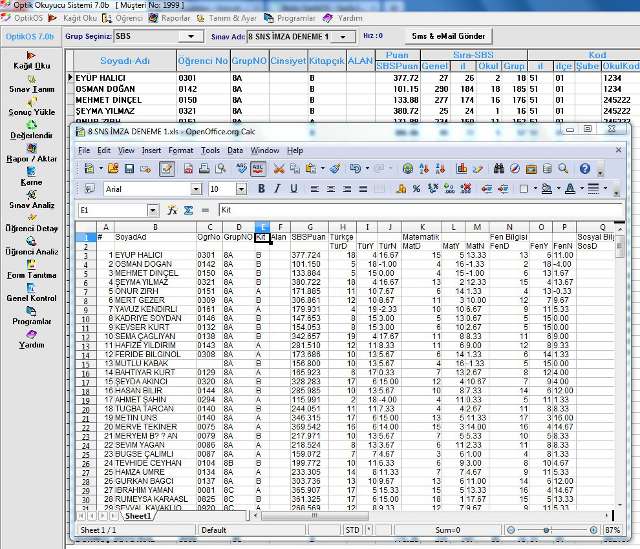The height and width of the screenshot is (549, 640).
Task: Toggle justified alignment
Action: click(x=363, y=189)
